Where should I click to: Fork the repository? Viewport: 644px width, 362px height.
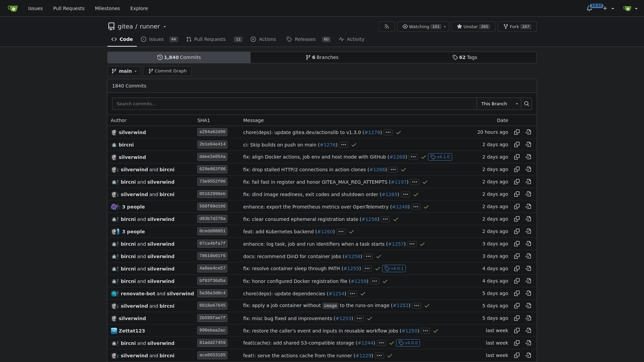[x=517, y=26]
